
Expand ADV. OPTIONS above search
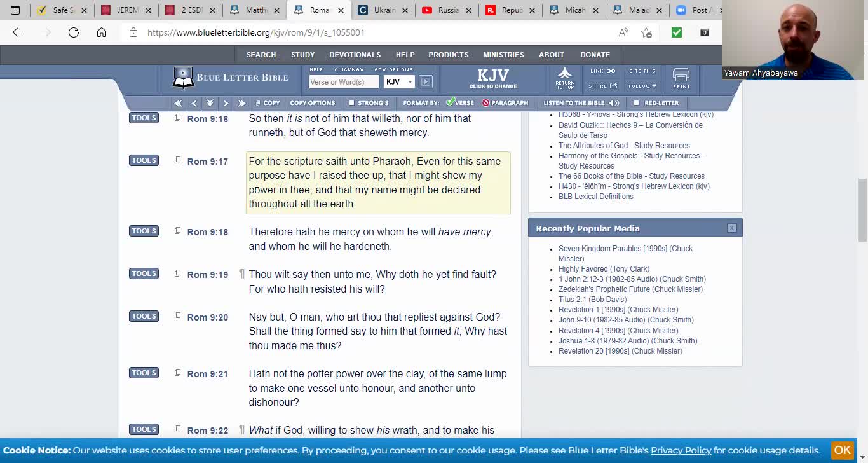click(x=393, y=70)
